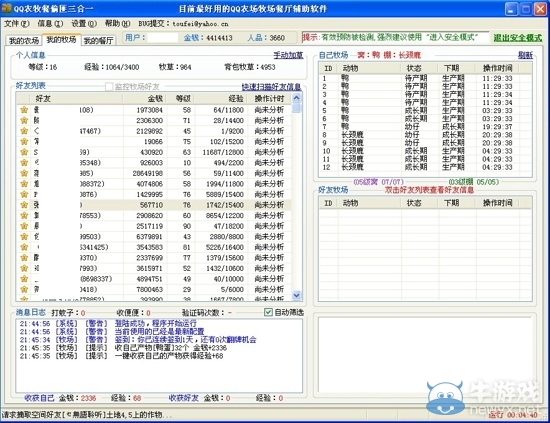Click the star icon of friend with 金钱 2129892
The height and width of the screenshot is (423, 550).
click(24, 131)
